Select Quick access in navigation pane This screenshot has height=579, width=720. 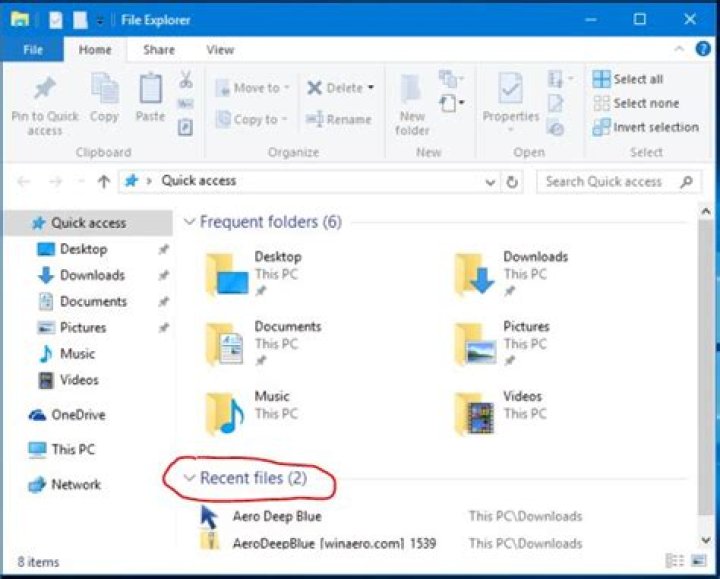88,223
